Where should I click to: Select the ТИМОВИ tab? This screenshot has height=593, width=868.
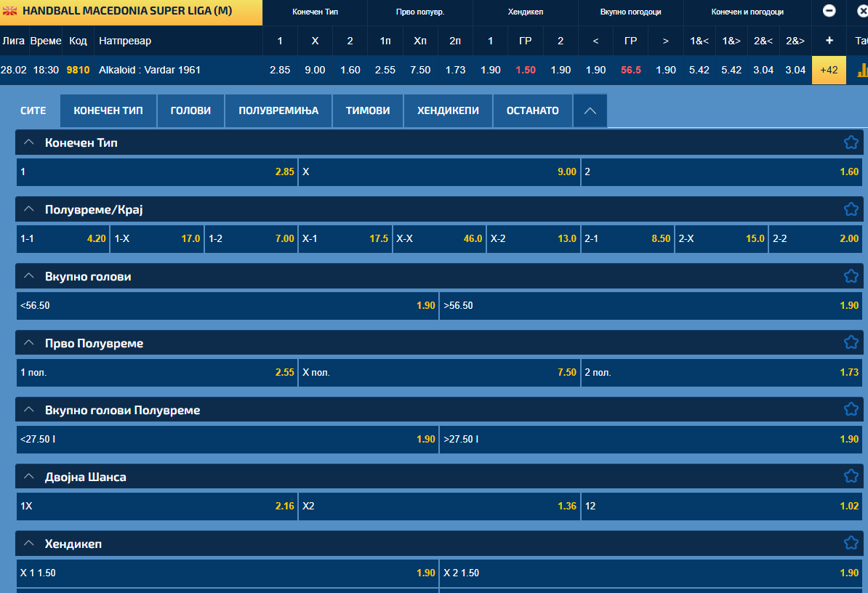tap(368, 111)
